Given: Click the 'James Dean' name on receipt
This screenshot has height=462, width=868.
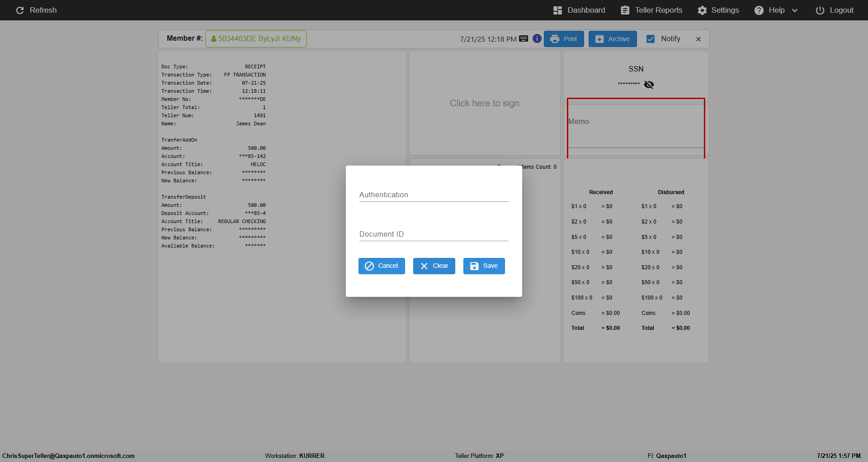Looking at the screenshot, I should [251, 124].
